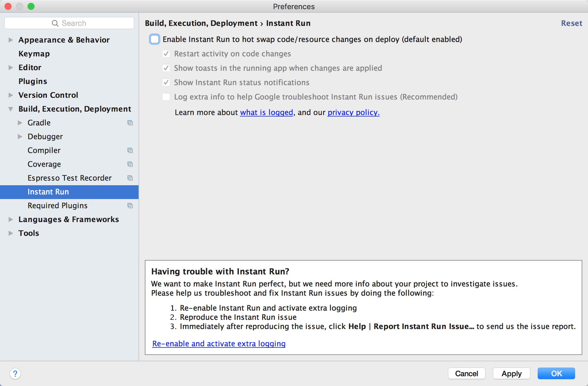Viewport: 588px width, 386px height.
Task: Click the project-level icon beside Coverage
Action: tap(130, 164)
